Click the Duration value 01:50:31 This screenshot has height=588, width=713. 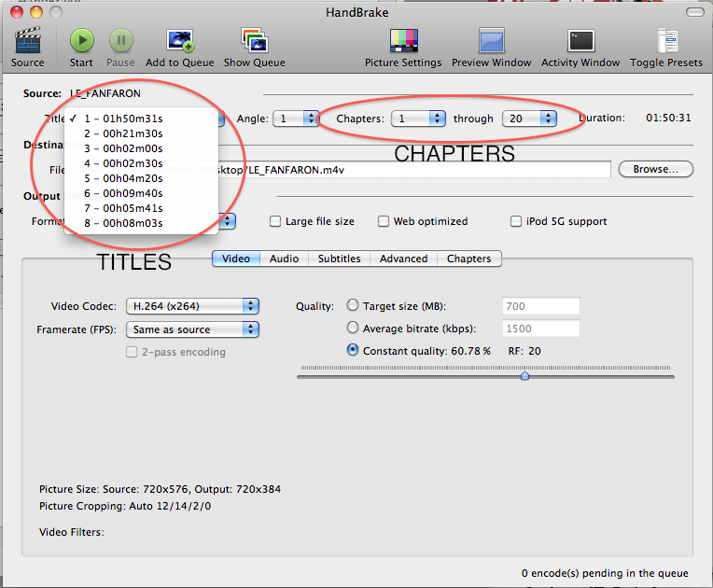tap(668, 119)
